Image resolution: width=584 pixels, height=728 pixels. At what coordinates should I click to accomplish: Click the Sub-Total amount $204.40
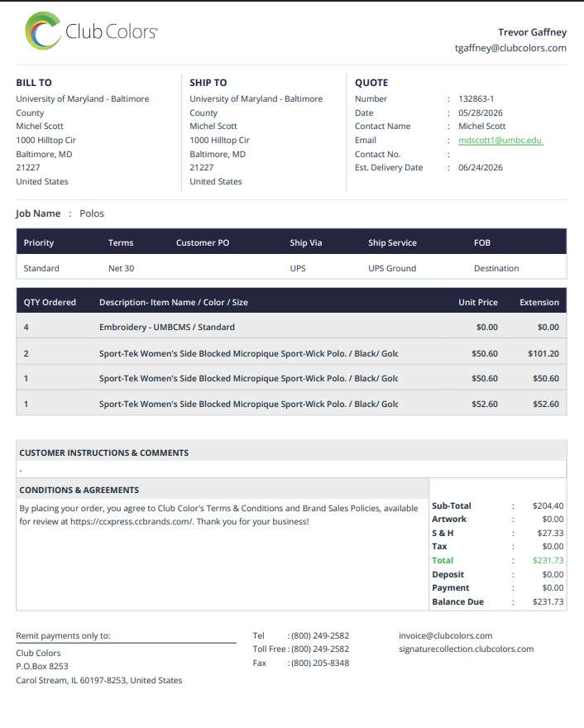[x=548, y=506]
